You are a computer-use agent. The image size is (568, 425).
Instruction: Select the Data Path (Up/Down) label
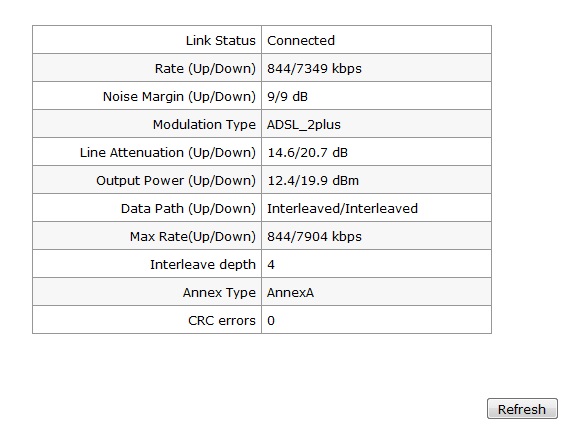[188, 208]
